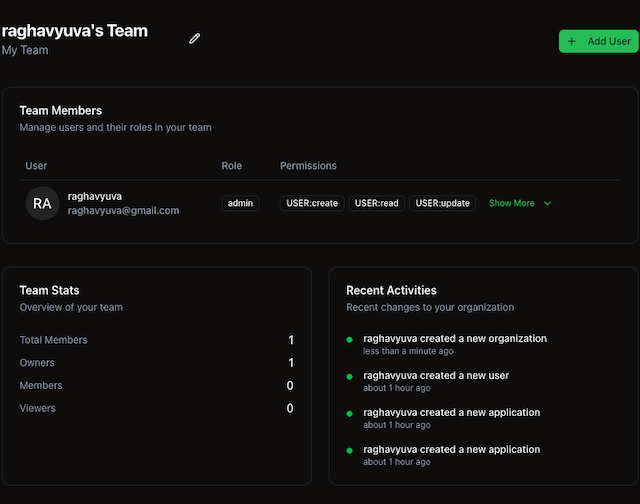This screenshot has height=504, width=640.
Task: Click 'Recent changes to your organization' text
Action: 430,307
